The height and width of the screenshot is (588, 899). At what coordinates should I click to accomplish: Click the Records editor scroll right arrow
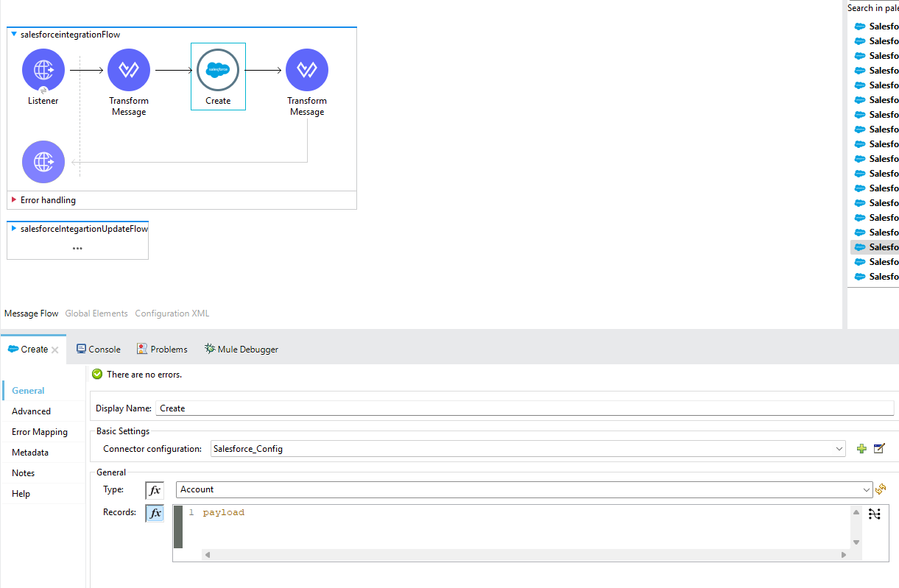coord(845,555)
